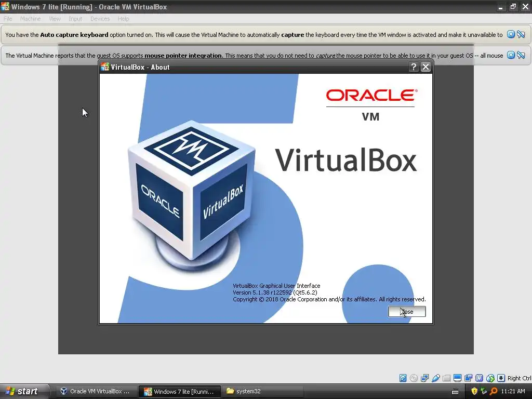Restore down the Windows 7 lite VM window

point(513,7)
